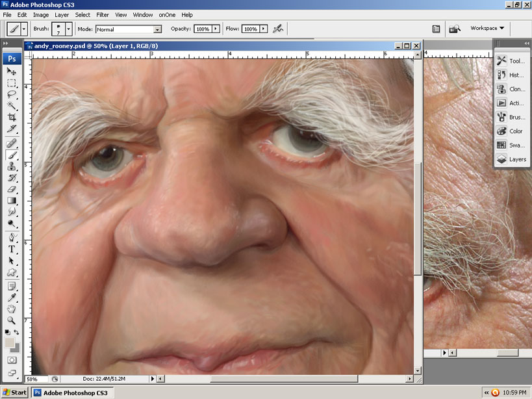Open Adobe Bridge from options bar
Screen dimensions: 532x399
pos(454,29)
